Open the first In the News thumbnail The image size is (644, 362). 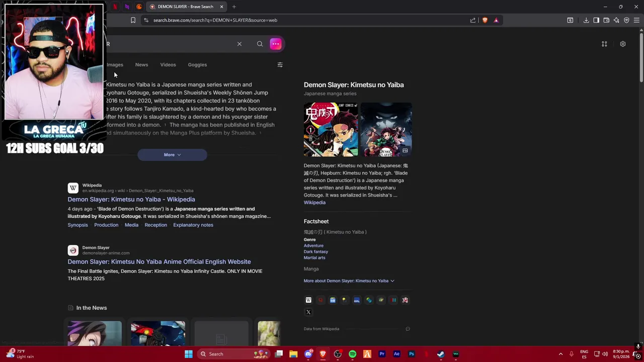95,333
